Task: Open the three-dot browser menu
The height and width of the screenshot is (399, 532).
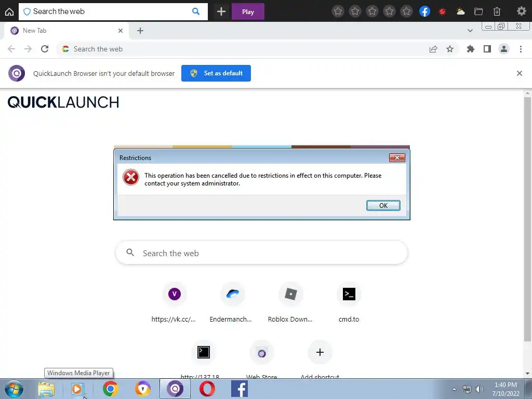Action: pos(521,49)
